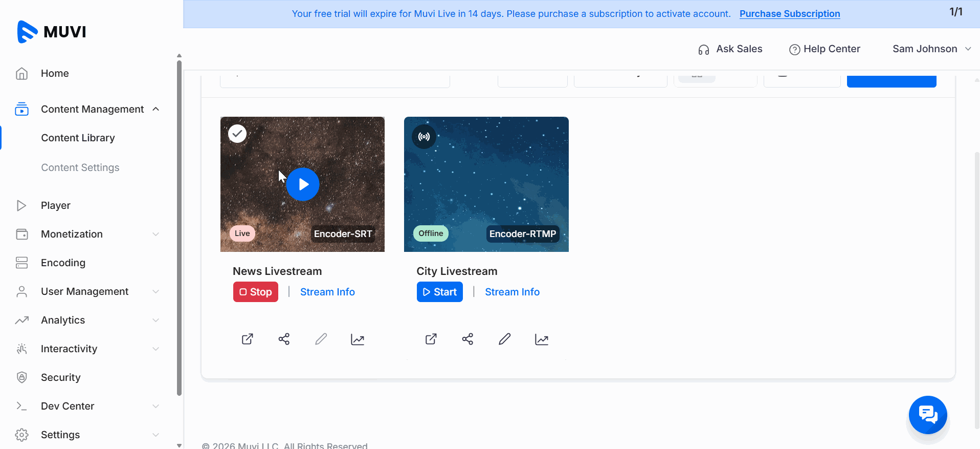Image resolution: width=980 pixels, height=449 pixels.
Task: Toggle the checkmark on News Livestream thumbnail
Action: (237, 134)
